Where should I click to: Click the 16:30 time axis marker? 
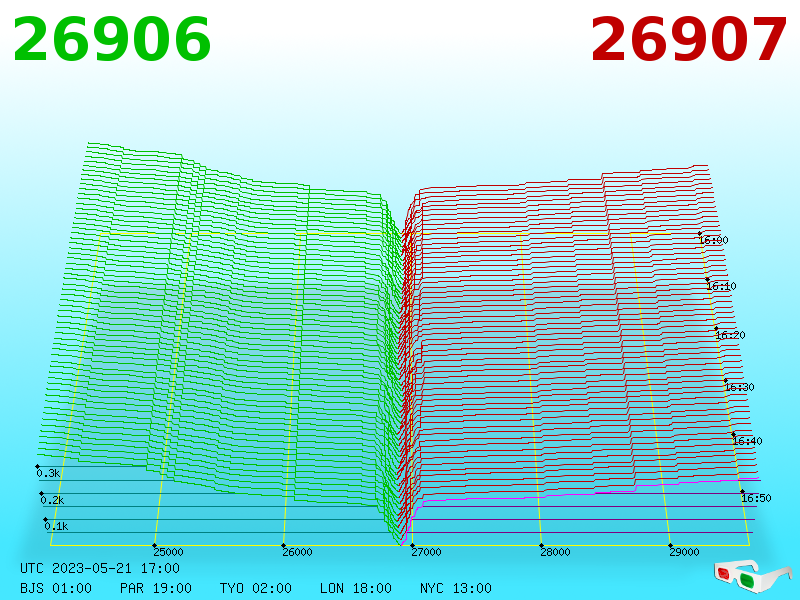click(739, 387)
